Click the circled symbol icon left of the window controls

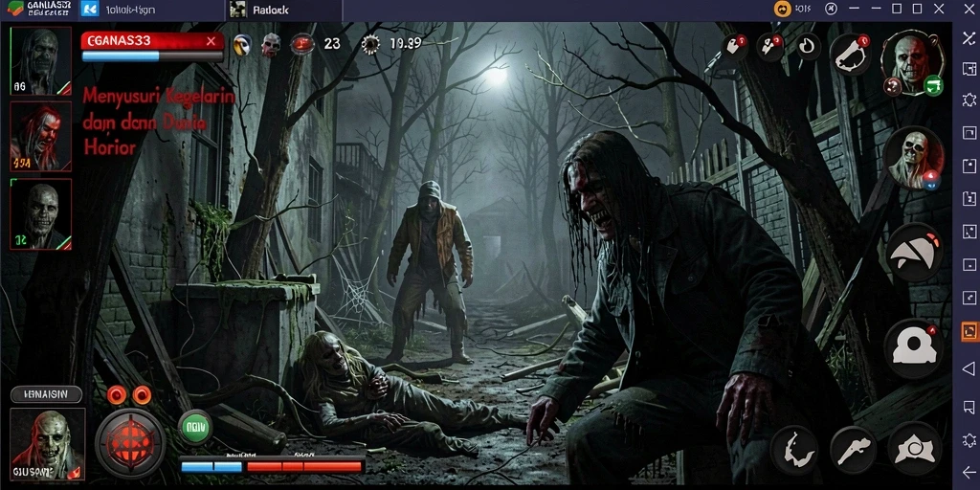[831, 9]
